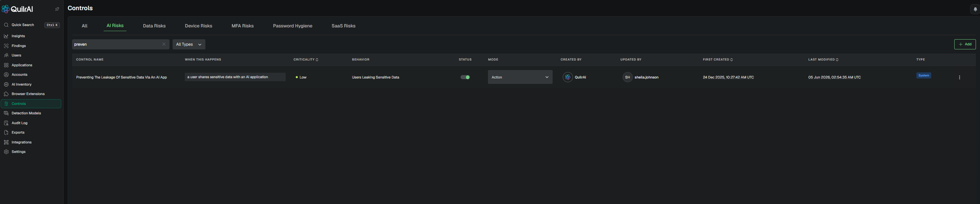The image size is (980, 204).
Task: Click the Insights chart icon
Action: [6, 36]
